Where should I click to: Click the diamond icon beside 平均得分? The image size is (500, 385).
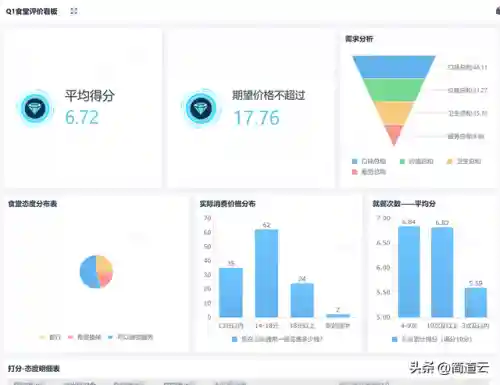click(x=35, y=108)
